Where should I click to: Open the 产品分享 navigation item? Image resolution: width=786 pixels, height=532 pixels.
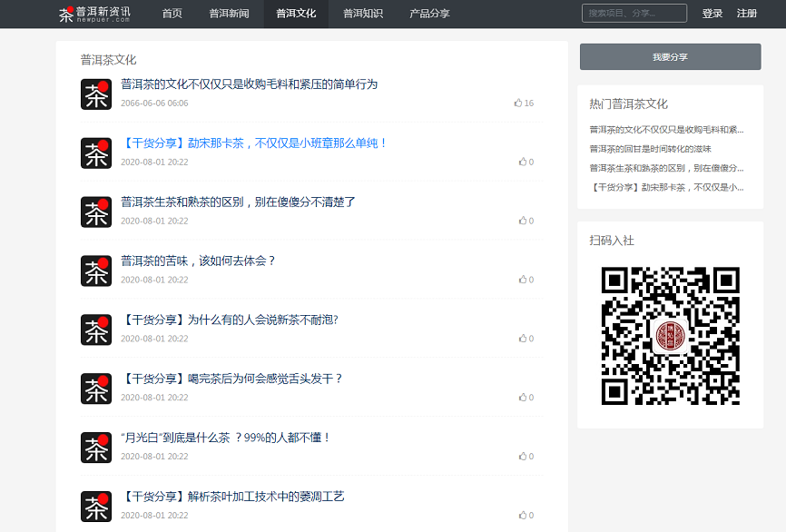click(x=429, y=14)
